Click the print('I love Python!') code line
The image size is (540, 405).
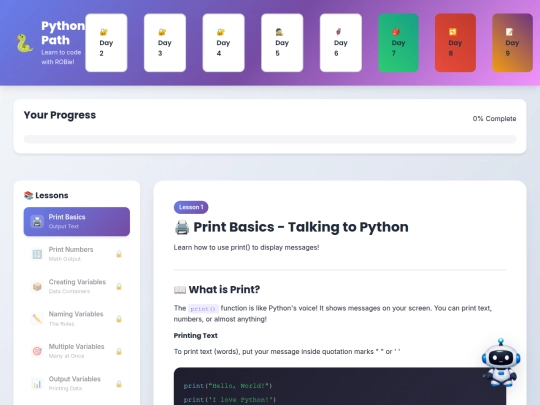(230, 399)
